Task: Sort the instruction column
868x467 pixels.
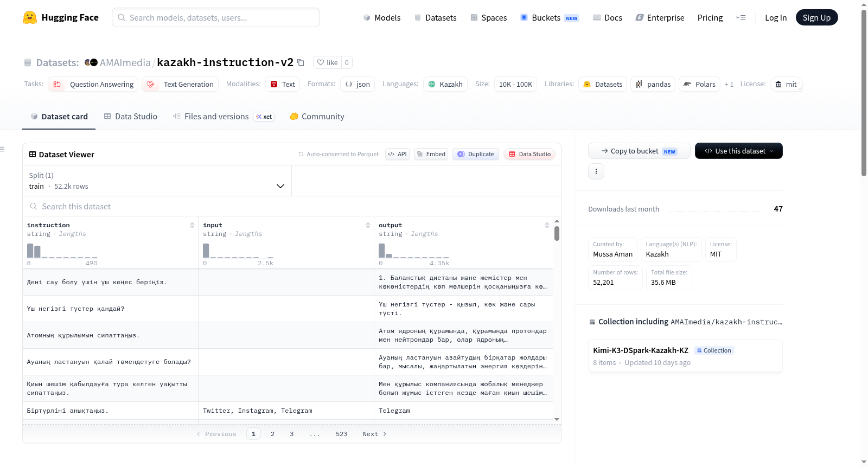Action: [x=192, y=225]
